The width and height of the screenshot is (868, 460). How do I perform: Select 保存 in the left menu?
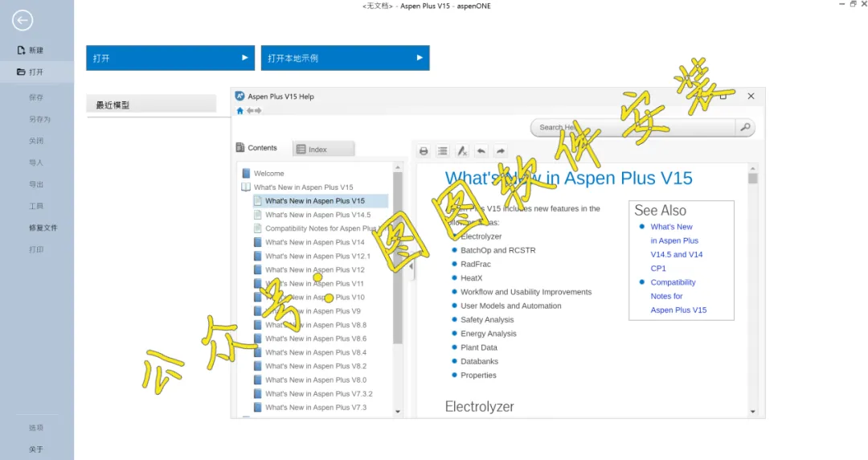[x=36, y=97]
